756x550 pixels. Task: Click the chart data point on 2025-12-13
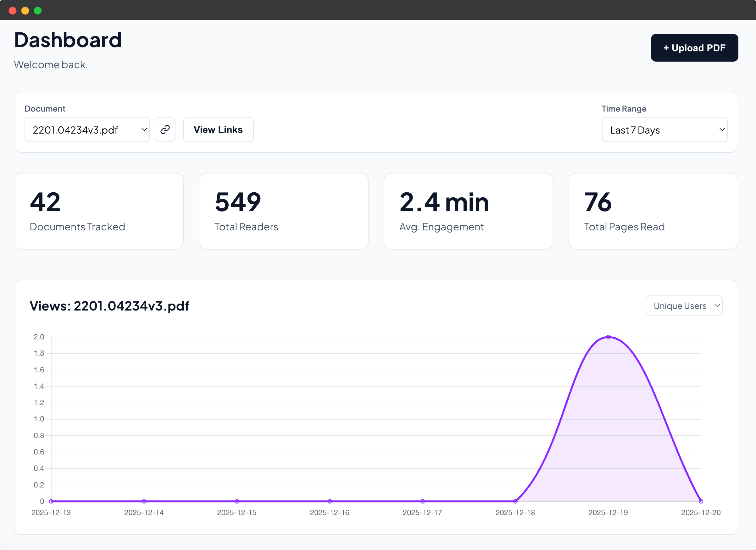(x=51, y=501)
